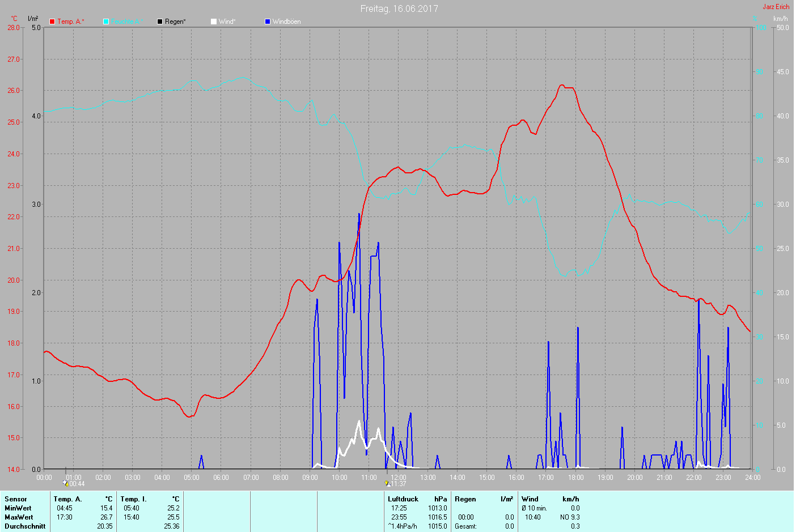Click the Sensor row header

point(16,499)
